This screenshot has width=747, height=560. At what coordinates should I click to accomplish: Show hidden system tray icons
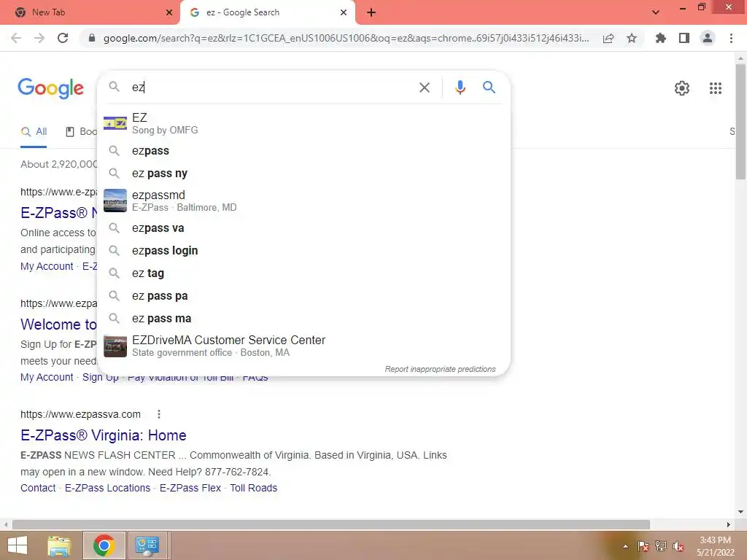[x=625, y=546]
